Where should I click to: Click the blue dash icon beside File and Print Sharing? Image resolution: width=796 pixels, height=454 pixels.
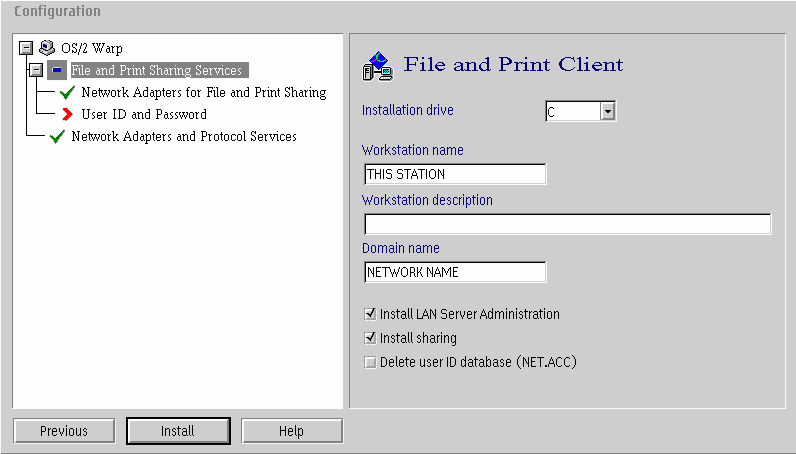tap(57, 70)
